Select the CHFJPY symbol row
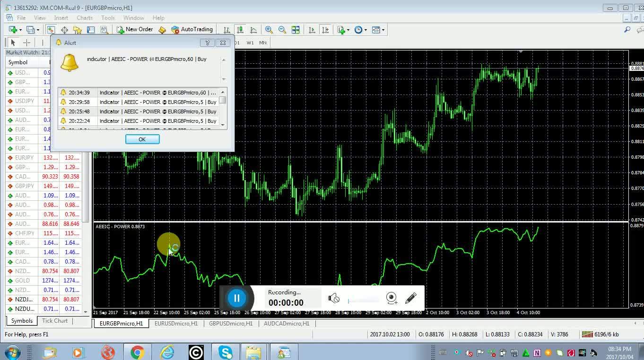644x360 pixels. 44,233
